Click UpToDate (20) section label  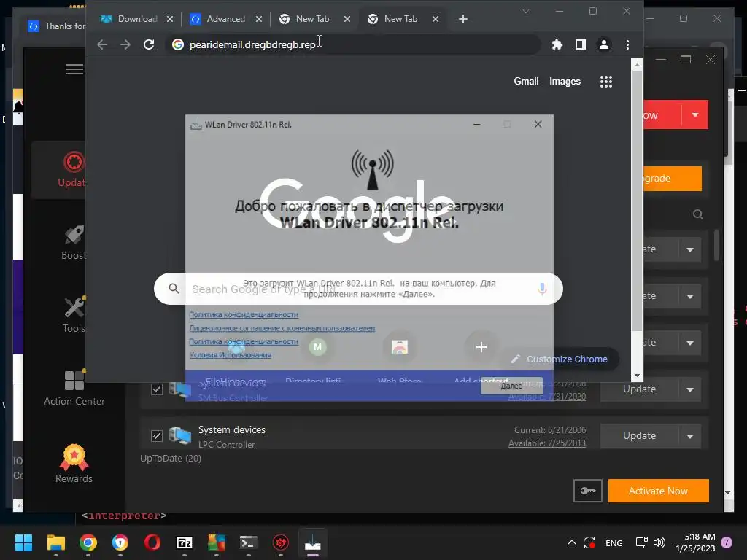coord(171,458)
